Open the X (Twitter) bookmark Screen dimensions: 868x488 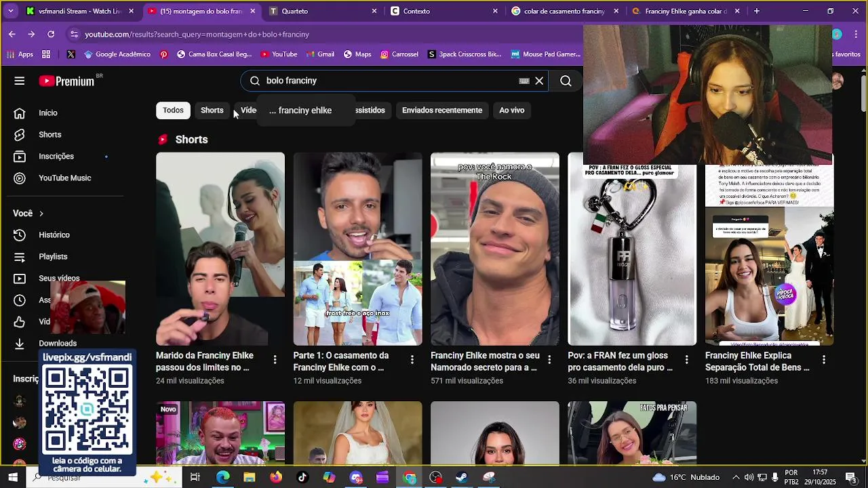click(71, 54)
